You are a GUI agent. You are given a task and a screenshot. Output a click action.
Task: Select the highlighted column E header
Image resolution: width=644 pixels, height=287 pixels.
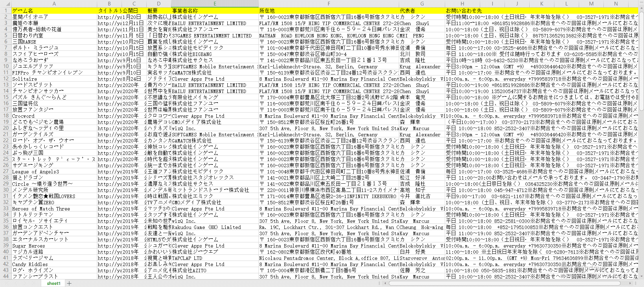pyautogui.click(x=215, y=3)
